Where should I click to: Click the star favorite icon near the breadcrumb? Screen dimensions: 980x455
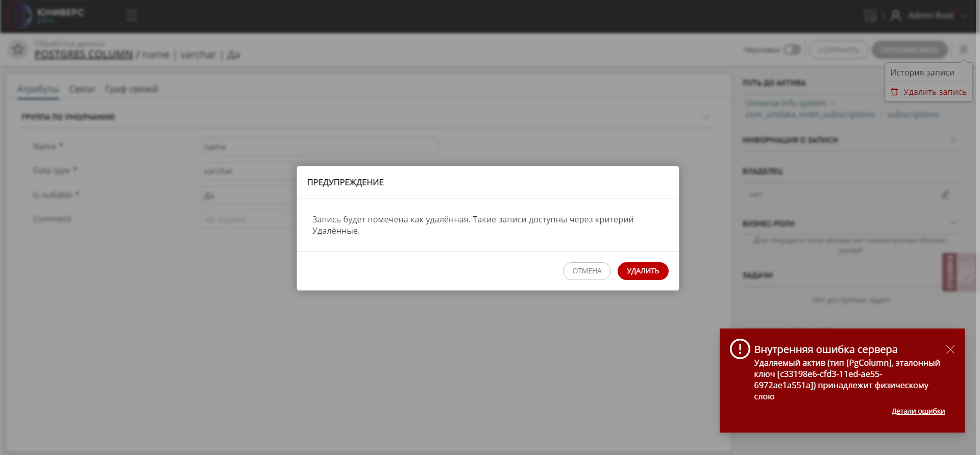point(18,49)
